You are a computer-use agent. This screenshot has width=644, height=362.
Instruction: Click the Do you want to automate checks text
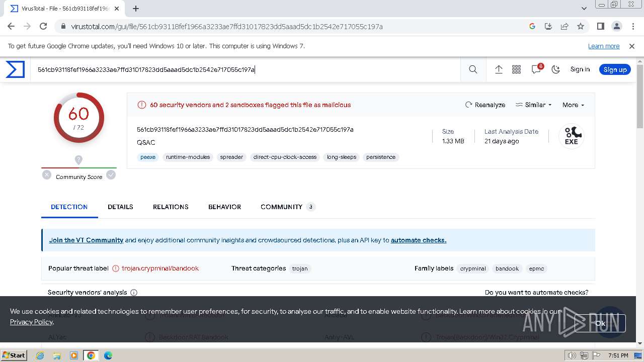tap(536, 292)
